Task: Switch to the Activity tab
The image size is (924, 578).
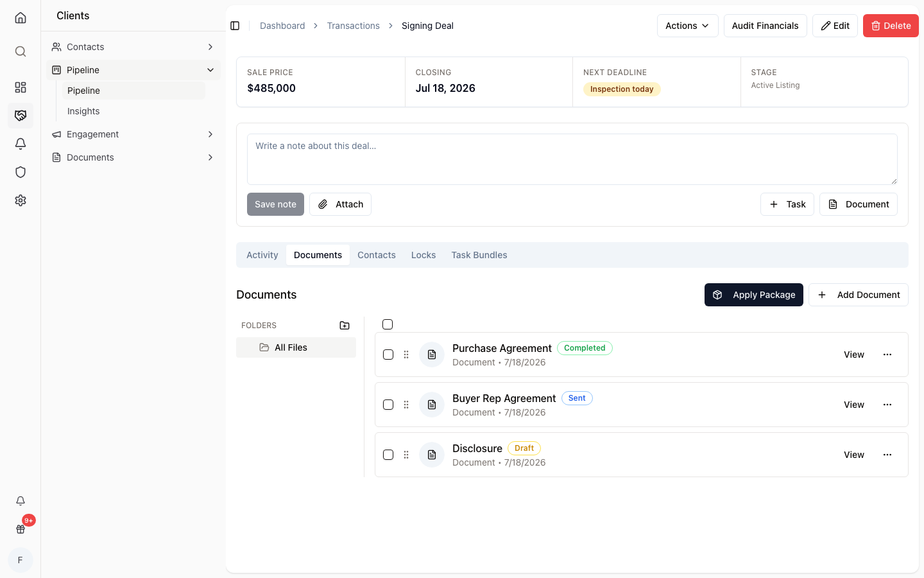Action: pos(262,255)
